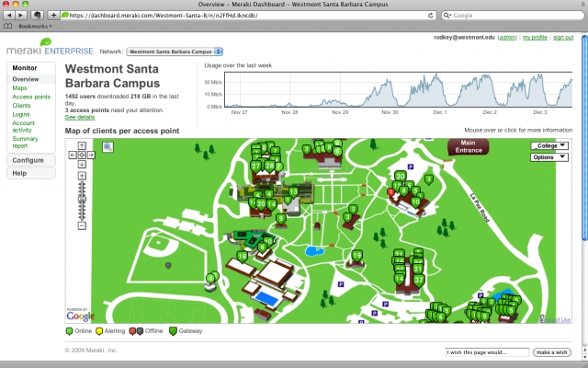This screenshot has height=368, width=588.
Task: Open Clients in the sidebar
Action: click(x=21, y=106)
